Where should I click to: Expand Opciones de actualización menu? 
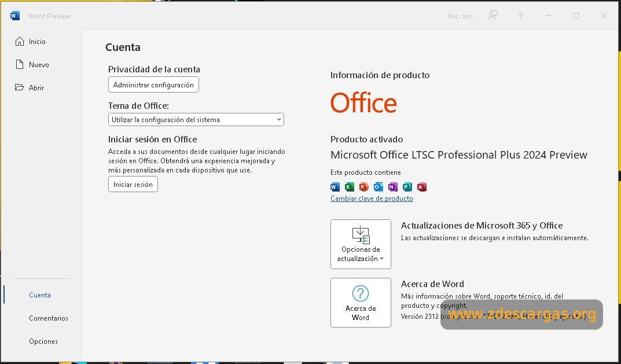(x=361, y=244)
